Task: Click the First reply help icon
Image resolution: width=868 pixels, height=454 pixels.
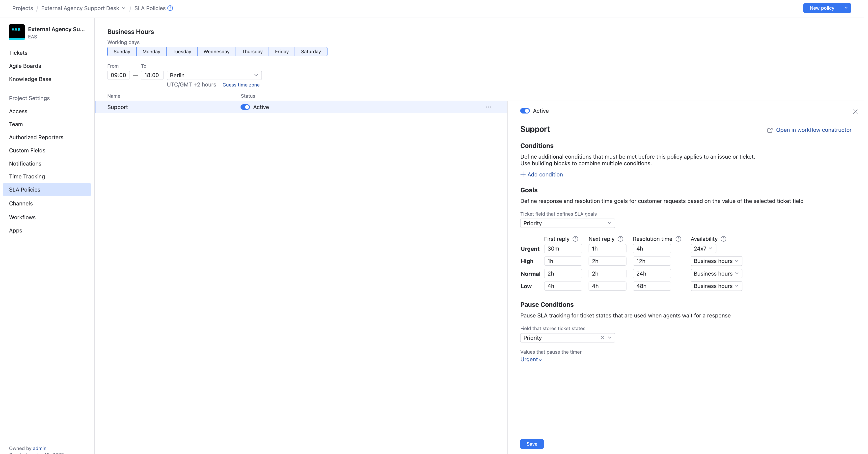Action: point(575,239)
